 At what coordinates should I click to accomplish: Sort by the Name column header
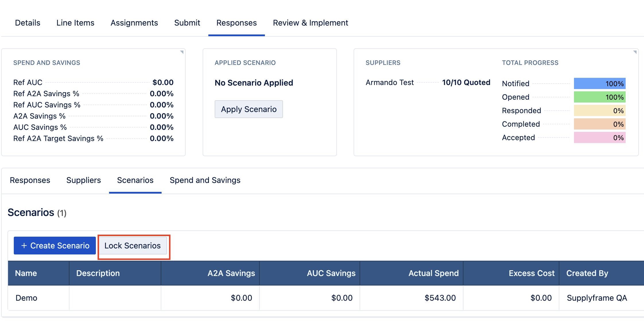click(26, 273)
